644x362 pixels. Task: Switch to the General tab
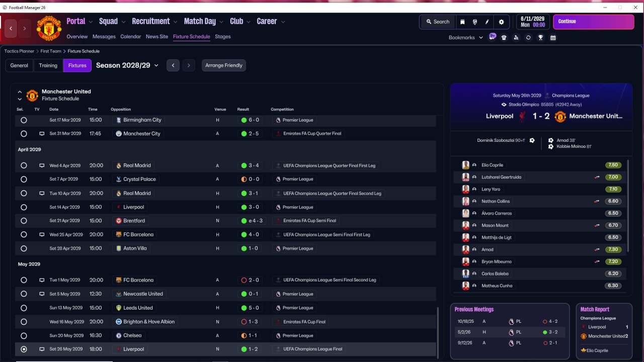[x=19, y=65]
